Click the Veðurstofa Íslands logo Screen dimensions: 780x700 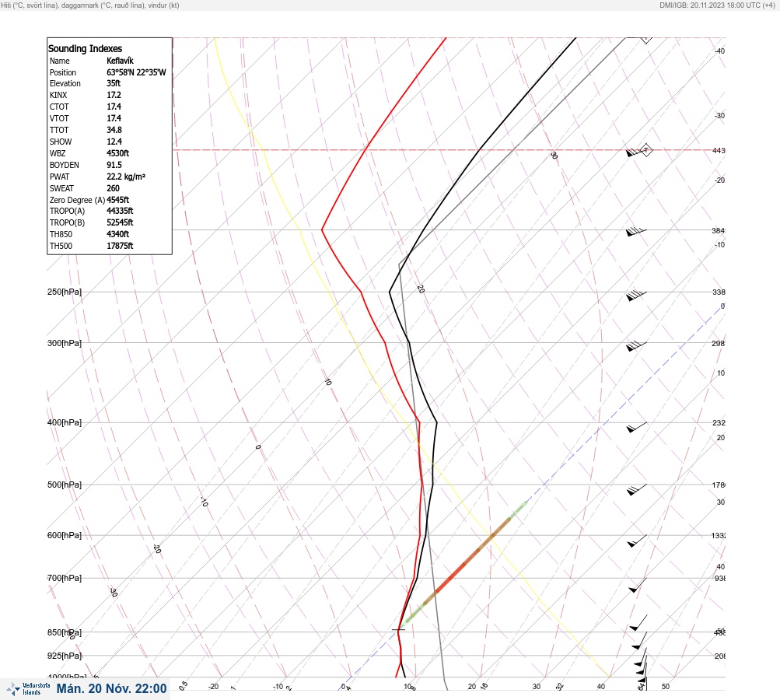(x=28, y=689)
